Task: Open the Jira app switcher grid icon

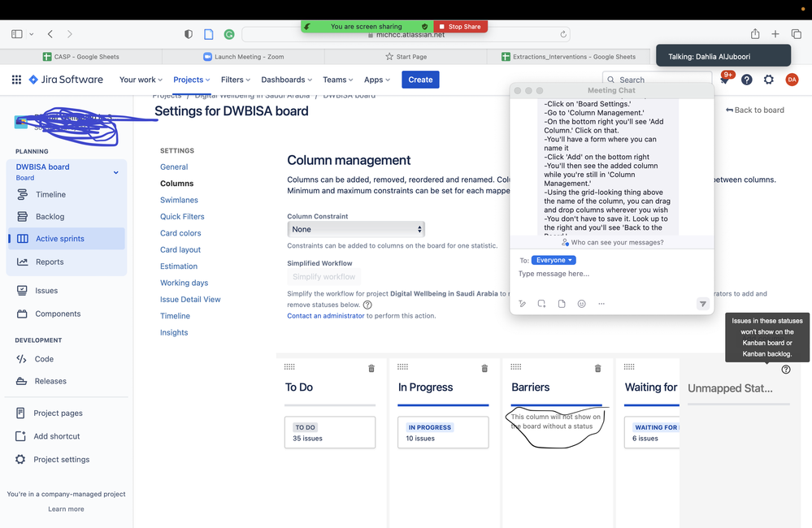Action: (16, 80)
